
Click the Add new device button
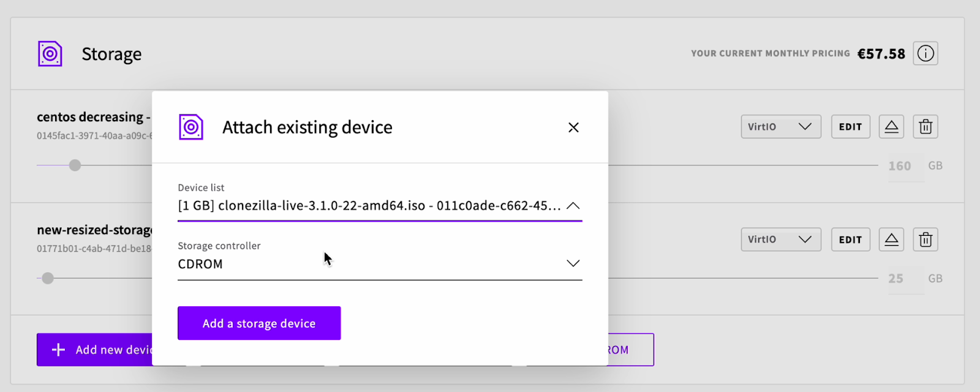click(x=95, y=350)
